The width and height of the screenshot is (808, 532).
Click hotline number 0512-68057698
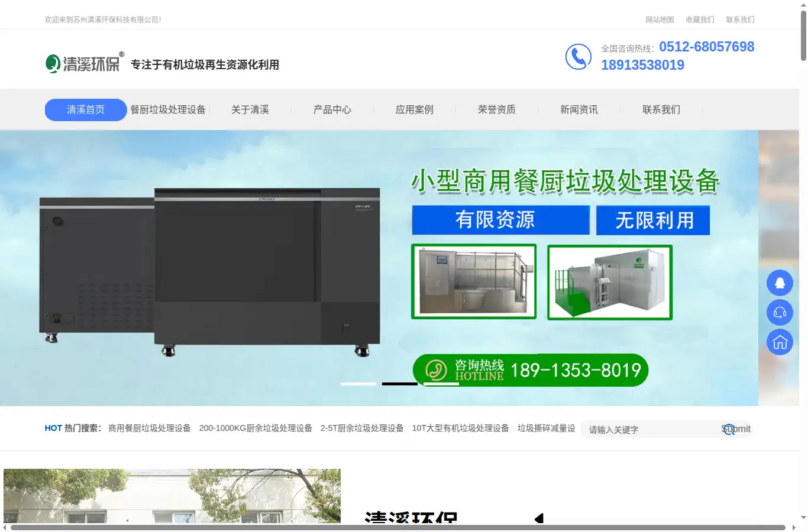pos(707,47)
